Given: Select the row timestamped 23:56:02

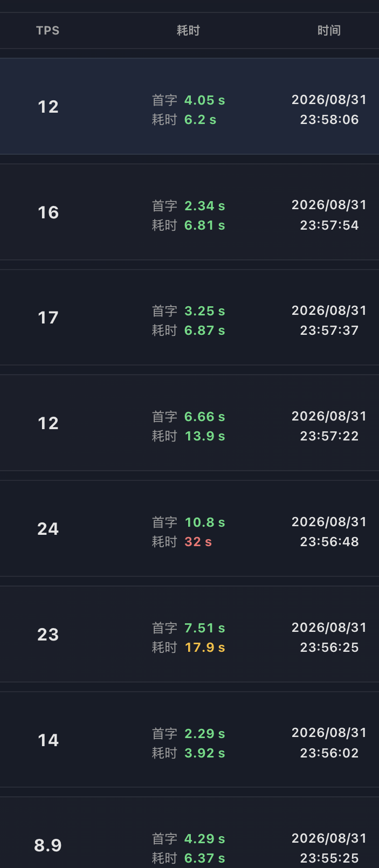Looking at the screenshot, I should point(189,740).
